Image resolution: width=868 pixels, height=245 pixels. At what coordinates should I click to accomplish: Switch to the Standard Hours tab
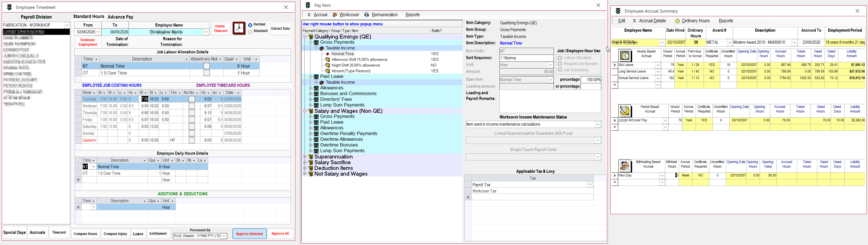[89, 17]
